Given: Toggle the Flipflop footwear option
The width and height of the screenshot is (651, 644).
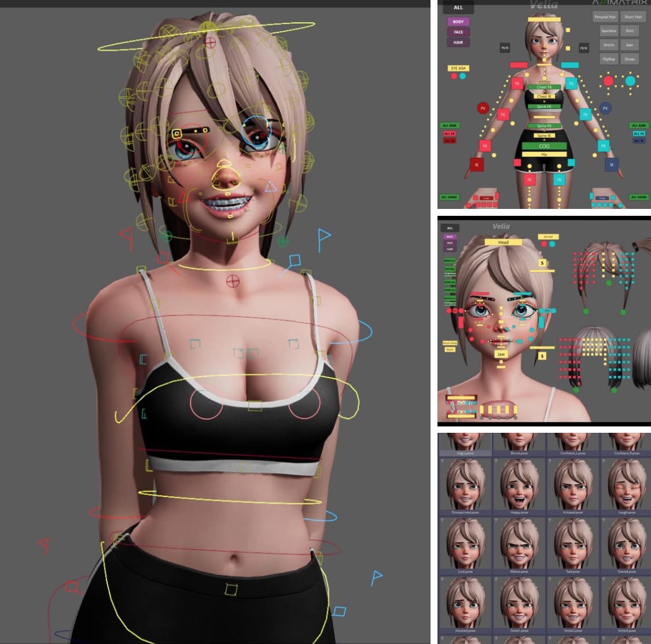Looking at the screenshot, I should tap(609, 59).
